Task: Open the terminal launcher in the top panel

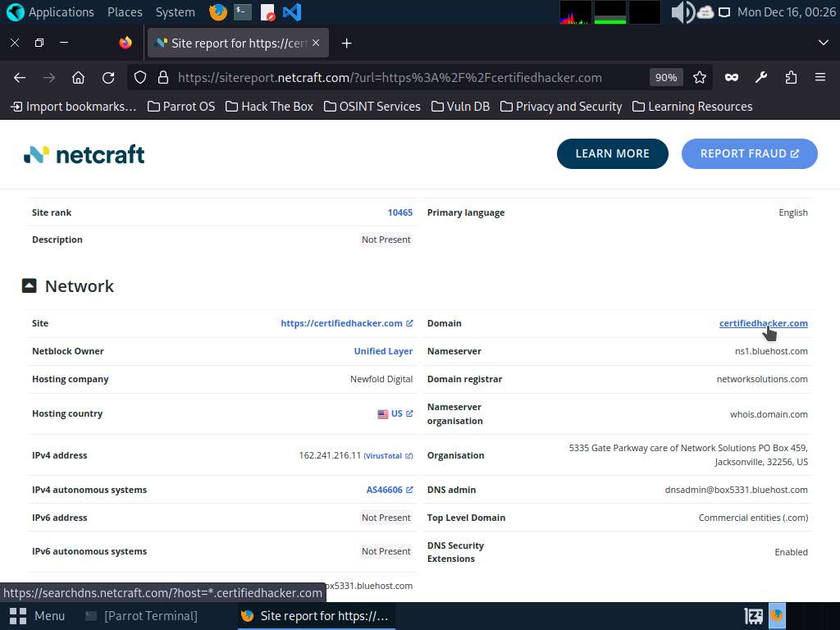Action: pos(243,11)
